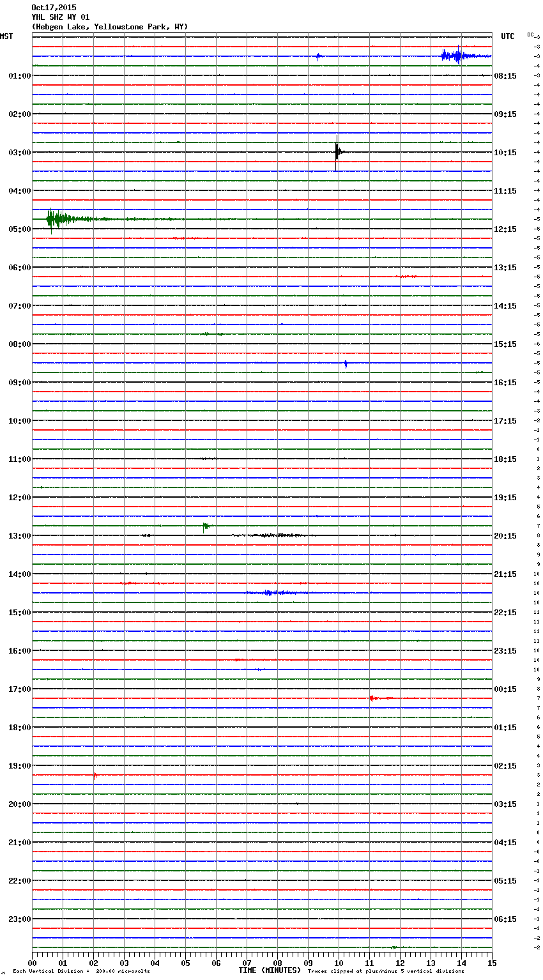Click the 08:00 MST hour label
Screen dimensions: 543x980
20,344
